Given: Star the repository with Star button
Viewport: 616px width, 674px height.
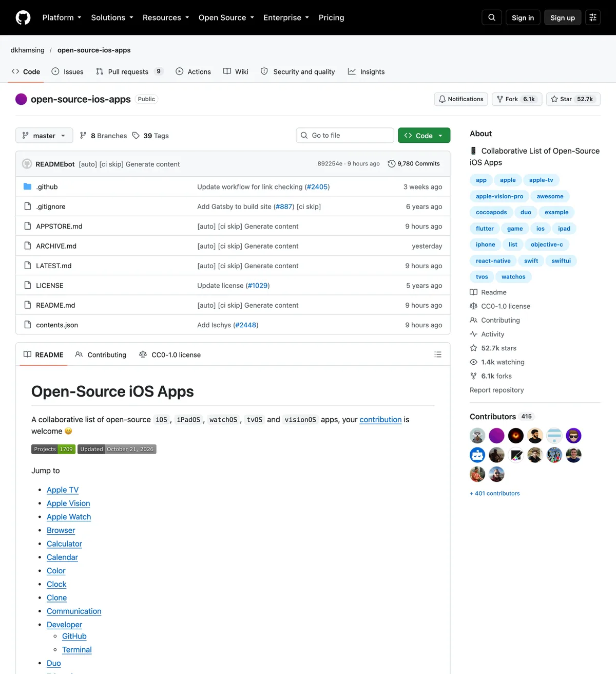Looking at the screenshot, I should pyautogui.click(x=573, y=99).
